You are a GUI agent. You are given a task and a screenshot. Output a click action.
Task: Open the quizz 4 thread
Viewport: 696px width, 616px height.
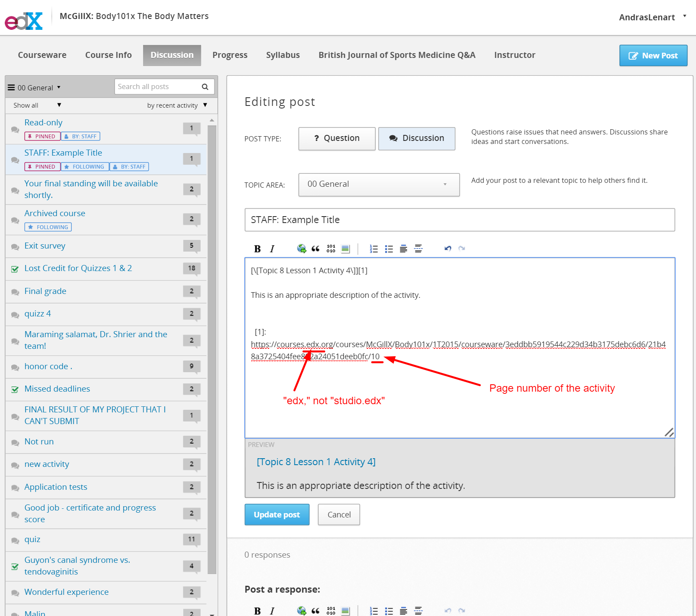pos(106,314)
